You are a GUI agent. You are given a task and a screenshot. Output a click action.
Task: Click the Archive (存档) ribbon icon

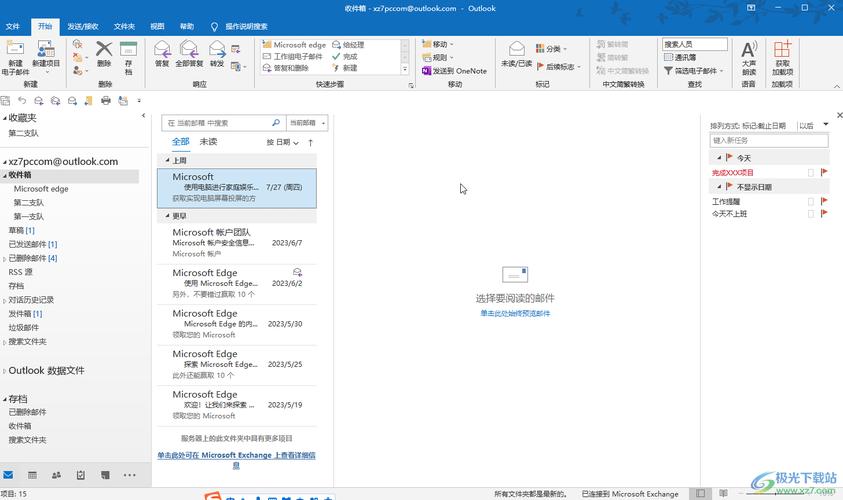(128, 49)
